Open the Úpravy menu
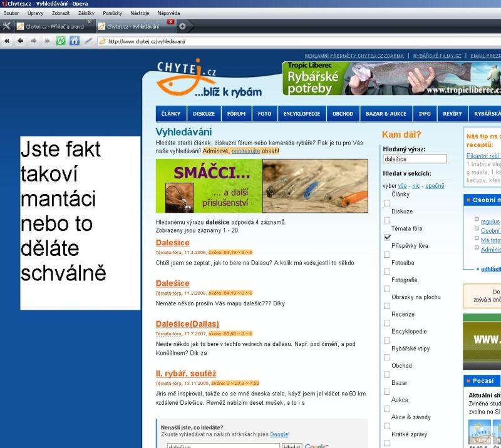This screenshot has width=501, height=448. click(35, 13)
